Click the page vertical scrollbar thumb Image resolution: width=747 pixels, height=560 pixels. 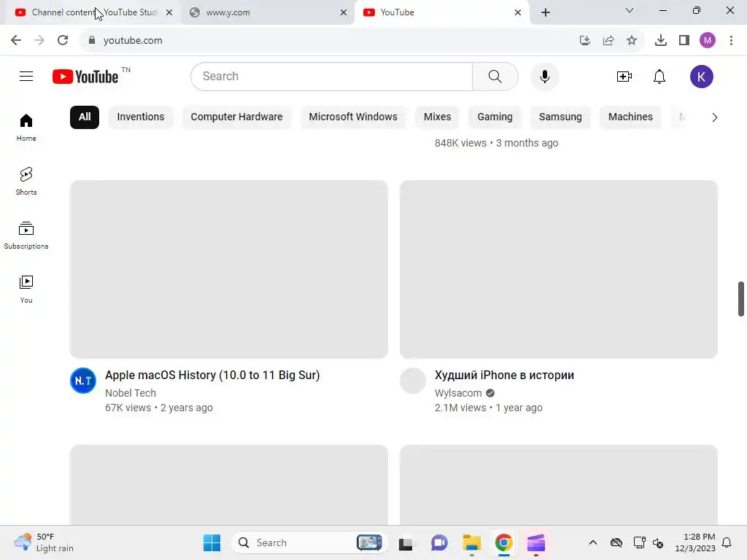741,298
